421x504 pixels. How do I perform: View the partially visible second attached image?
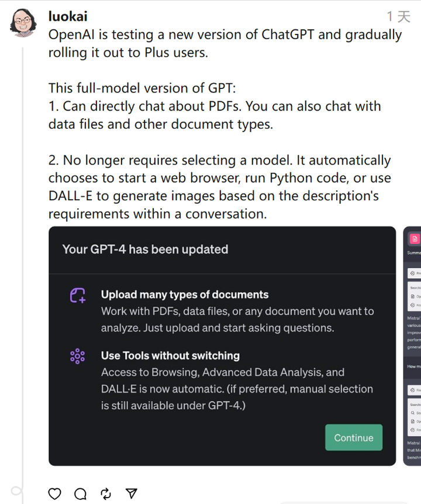(x=412, y=345)
